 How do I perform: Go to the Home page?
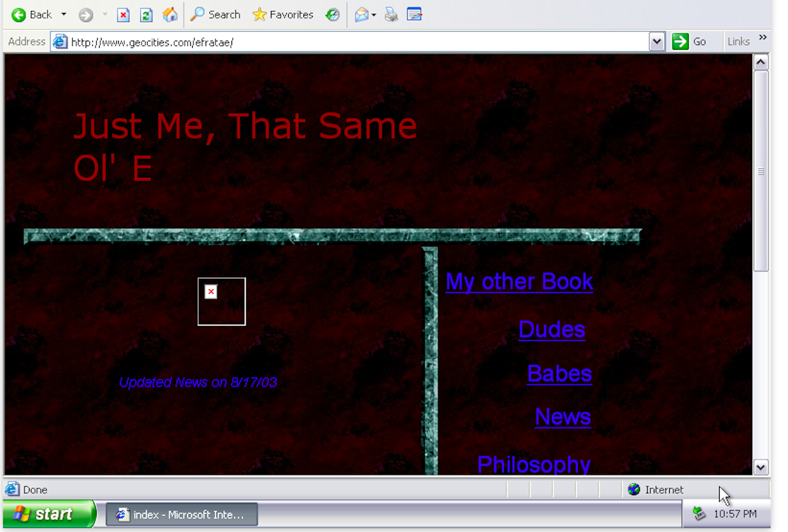coord(170,15)
